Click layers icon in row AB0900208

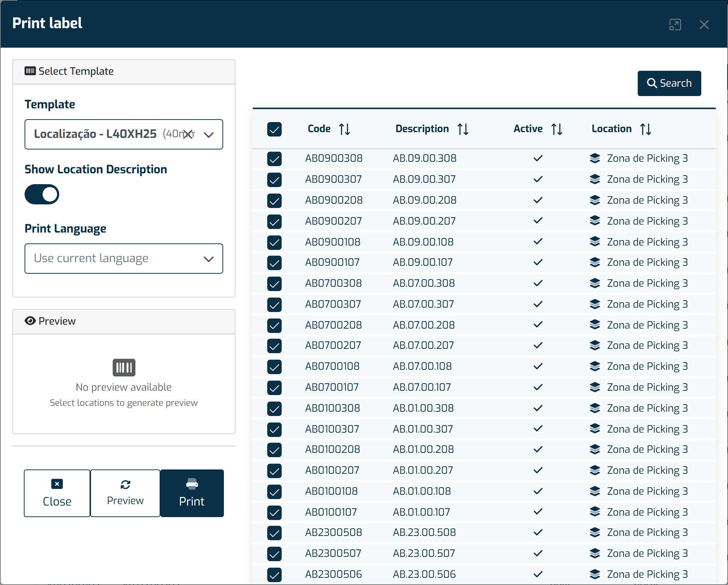click(x=595, y=200)
